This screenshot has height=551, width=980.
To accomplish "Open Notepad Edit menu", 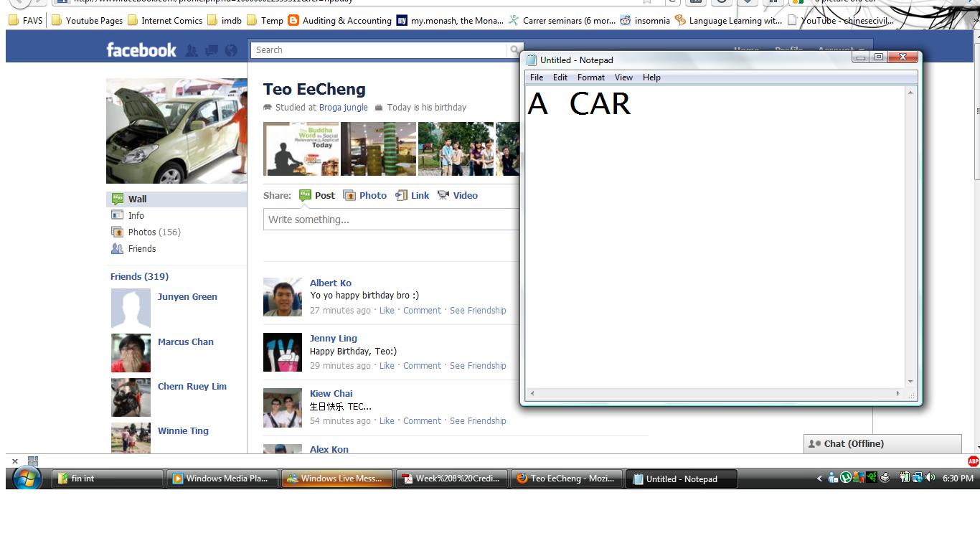I will click(x=560, y=77).
